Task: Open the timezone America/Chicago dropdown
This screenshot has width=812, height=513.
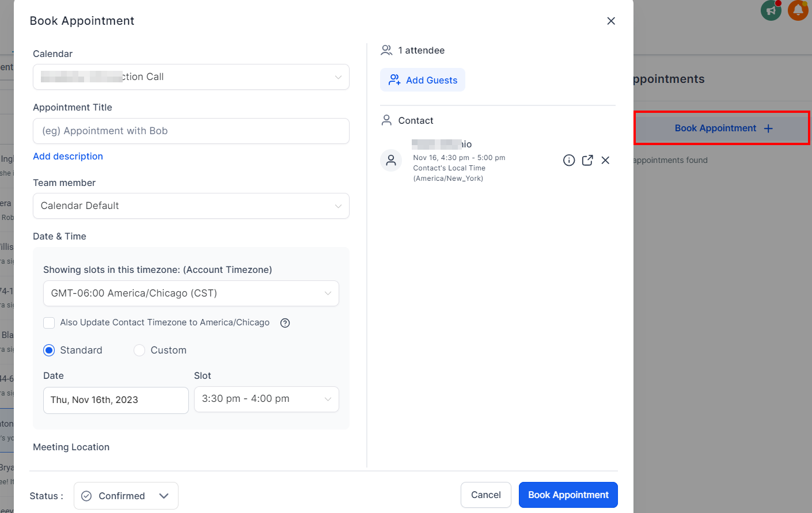Action: (x=191, y=294)
